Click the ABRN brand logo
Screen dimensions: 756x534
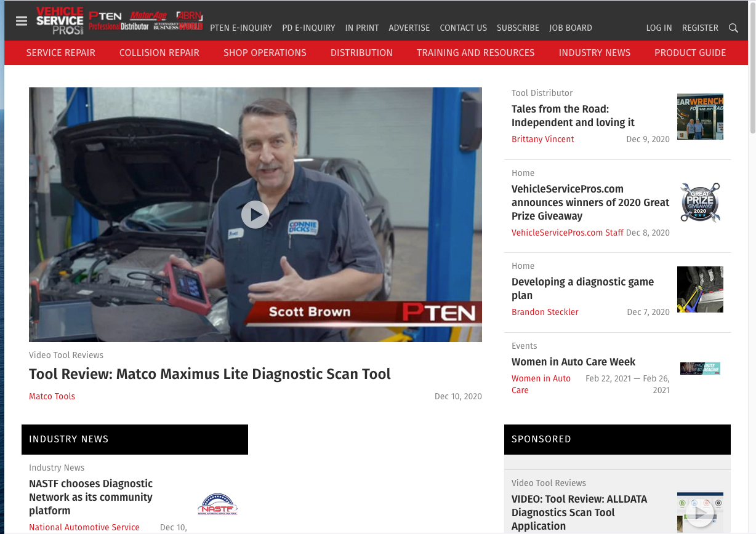(x=190, y=16)
